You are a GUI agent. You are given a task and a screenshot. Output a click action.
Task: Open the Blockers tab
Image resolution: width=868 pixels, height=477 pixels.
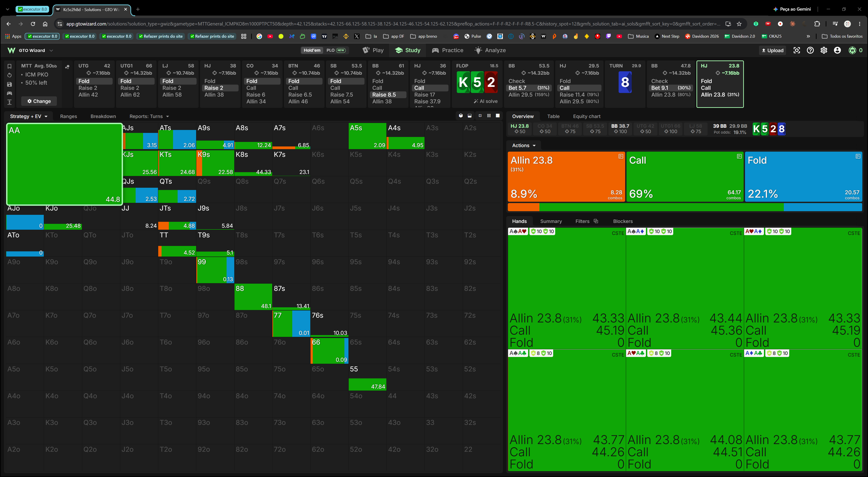(623, 221)
